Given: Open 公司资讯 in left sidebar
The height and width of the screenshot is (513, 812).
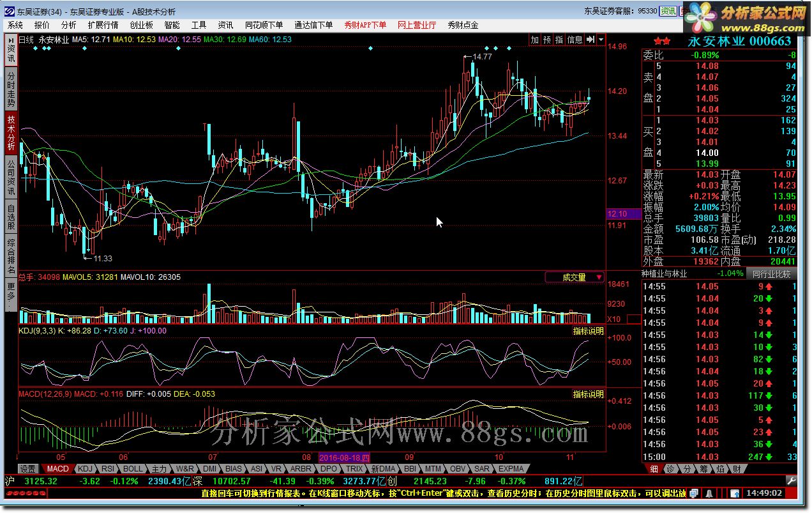Looking at the screenshot, I should click(x=11, y=177).
